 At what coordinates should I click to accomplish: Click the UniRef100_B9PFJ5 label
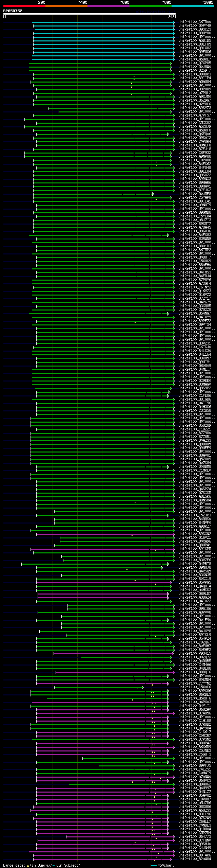pos(195,766)
